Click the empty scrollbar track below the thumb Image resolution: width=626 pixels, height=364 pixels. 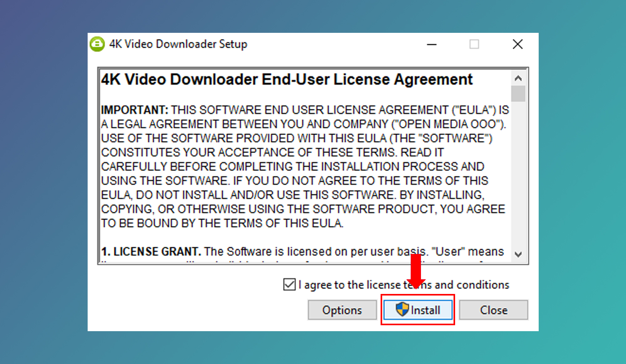pyautogui.click(x=518, y=175)
